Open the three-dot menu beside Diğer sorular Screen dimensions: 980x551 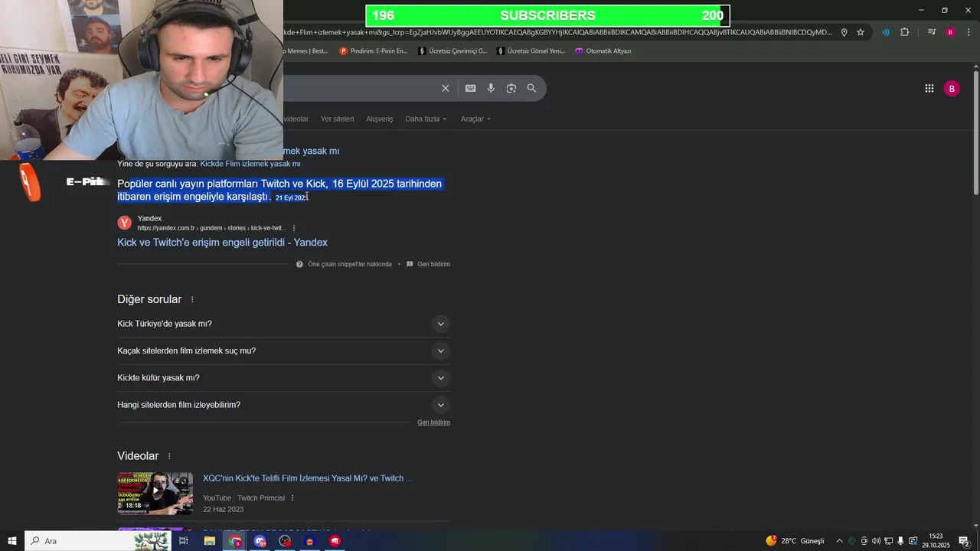coord(192,299)
